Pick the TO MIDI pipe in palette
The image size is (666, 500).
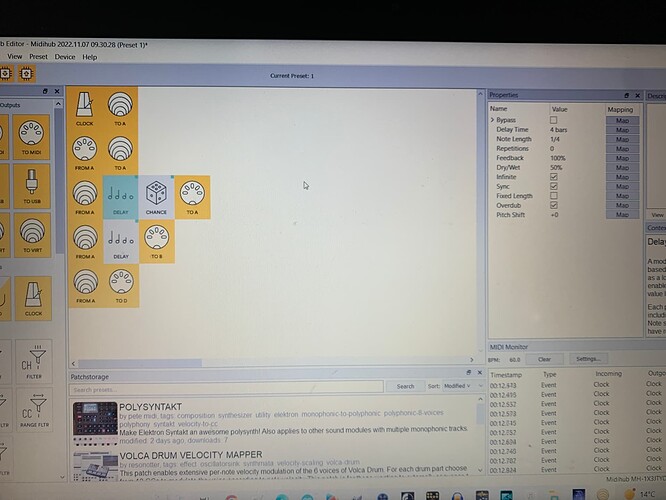tap(31, 137)
